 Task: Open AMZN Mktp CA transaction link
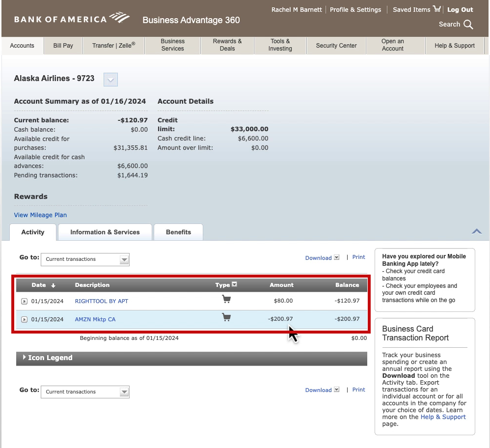tap(95, 319)
